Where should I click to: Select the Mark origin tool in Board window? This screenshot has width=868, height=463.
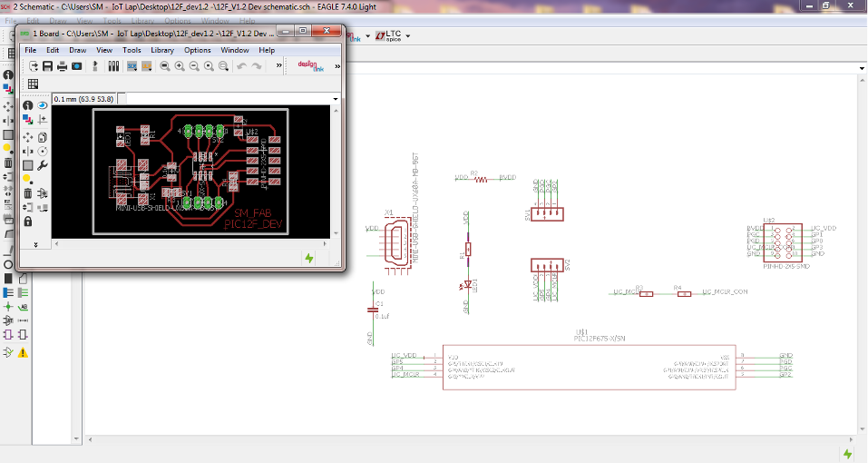pos(42,120)
